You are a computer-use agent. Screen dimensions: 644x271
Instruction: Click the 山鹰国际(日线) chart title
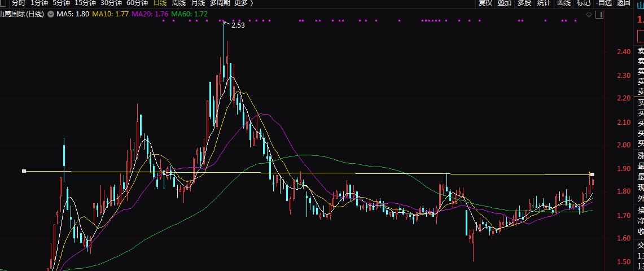[22, 14]
